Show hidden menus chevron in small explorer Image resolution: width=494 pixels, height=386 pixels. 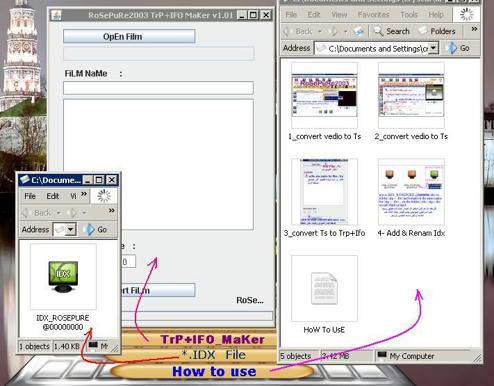pyautogui.click(x=84, y=194)
